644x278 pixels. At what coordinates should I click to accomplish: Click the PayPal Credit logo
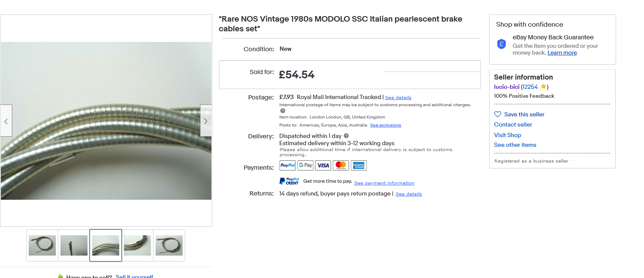pos(289,181)
